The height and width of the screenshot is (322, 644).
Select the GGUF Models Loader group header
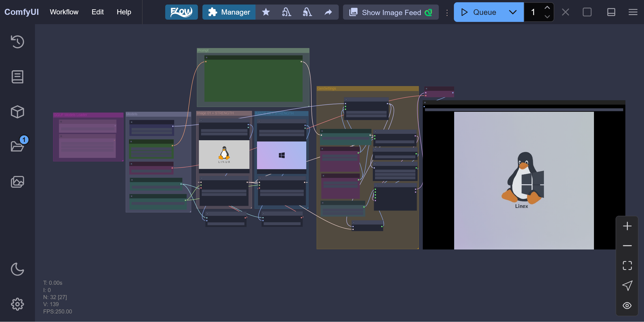[x=88, y=115]
